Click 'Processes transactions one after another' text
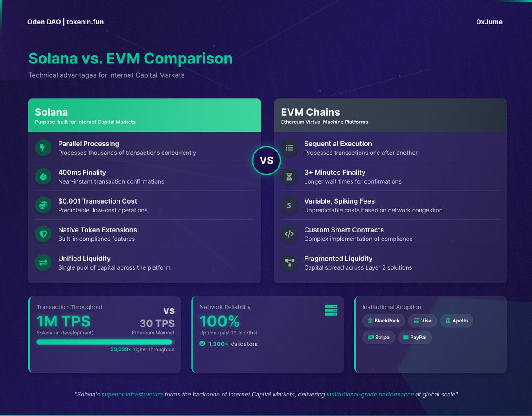 pos(361,153)
